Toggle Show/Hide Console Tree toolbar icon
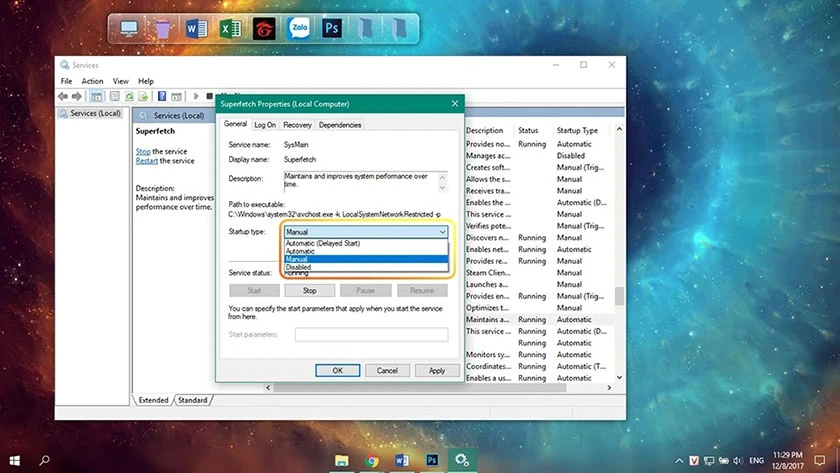Viewport: 840px width, 473px height. 96,96
